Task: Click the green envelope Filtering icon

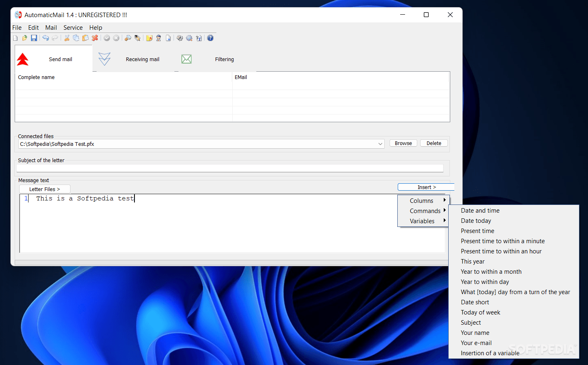Action: 187,59
